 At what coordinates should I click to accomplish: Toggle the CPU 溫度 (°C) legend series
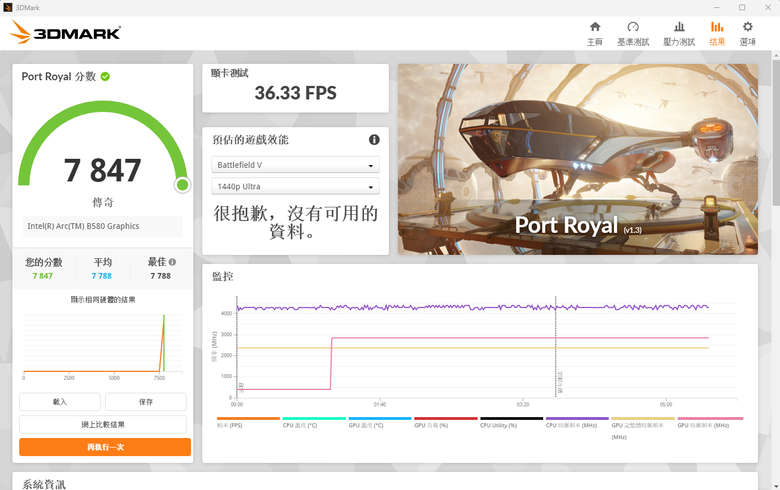313,422
